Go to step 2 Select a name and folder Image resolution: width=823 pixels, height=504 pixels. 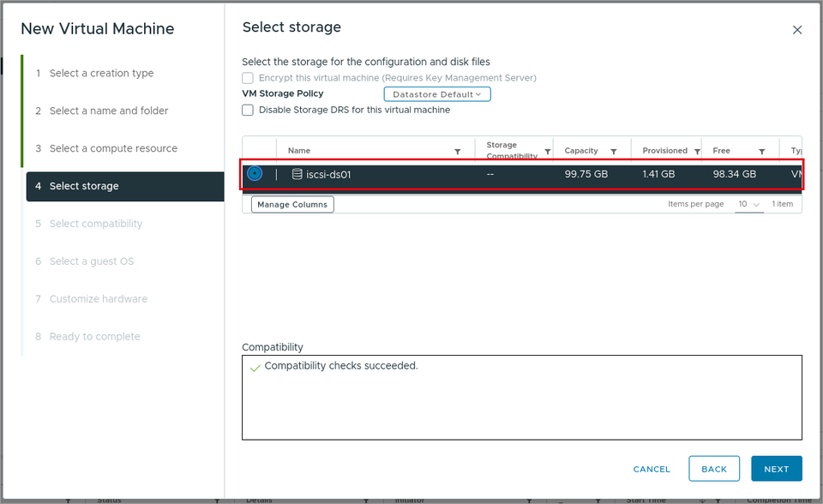(109, 111)
